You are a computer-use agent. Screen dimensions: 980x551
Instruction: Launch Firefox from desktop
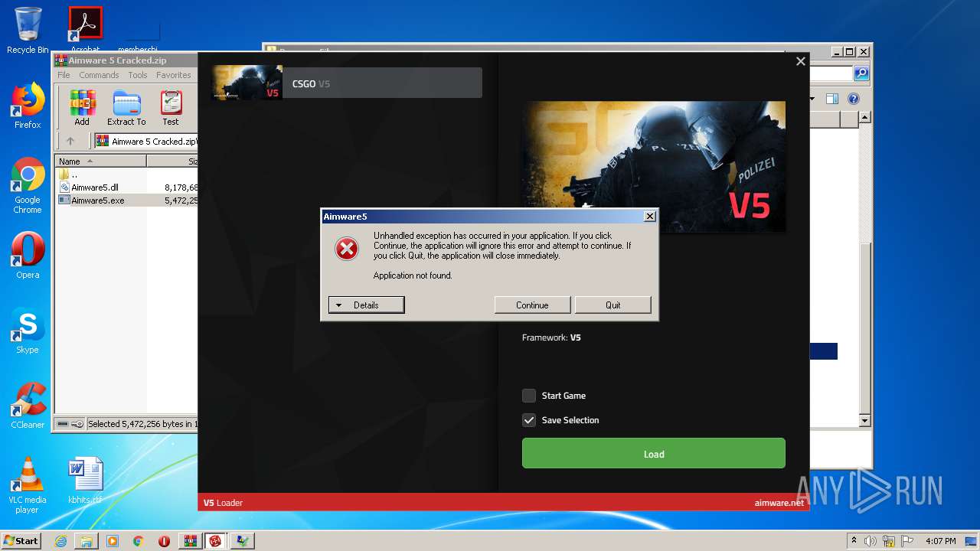28,106
